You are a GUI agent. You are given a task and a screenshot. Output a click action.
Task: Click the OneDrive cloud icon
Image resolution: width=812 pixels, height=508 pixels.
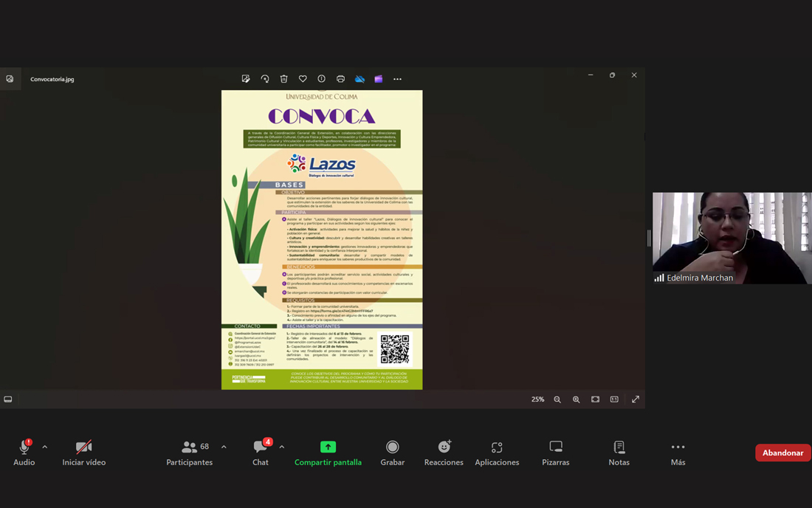pos(359,79)
